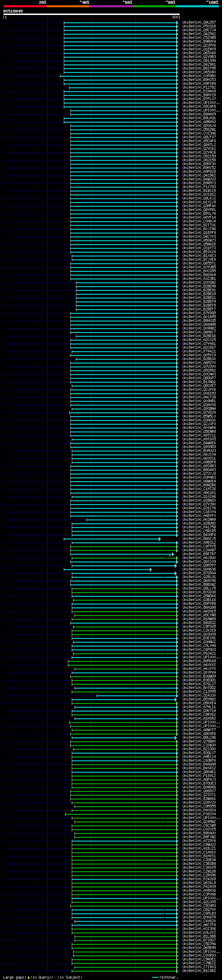The width and height of the screenshot is (222, 980).
Task: Click alignment bar for UniRef100_A0ZNA9
Action: 132,520
